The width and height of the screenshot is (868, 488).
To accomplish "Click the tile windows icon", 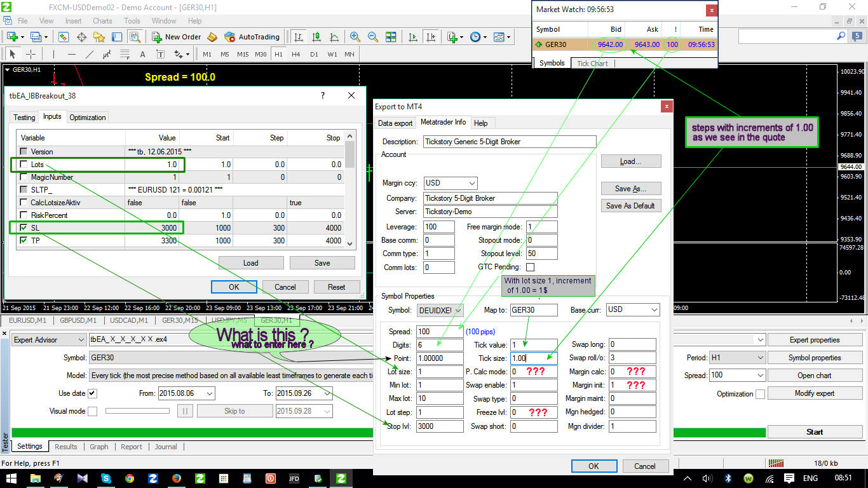I will (391, 37).
